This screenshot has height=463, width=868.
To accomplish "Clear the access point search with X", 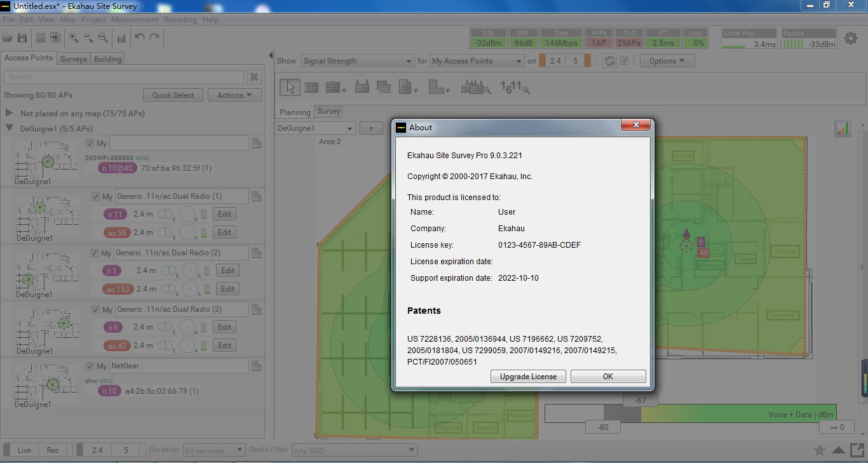I will tap(254, 77).
